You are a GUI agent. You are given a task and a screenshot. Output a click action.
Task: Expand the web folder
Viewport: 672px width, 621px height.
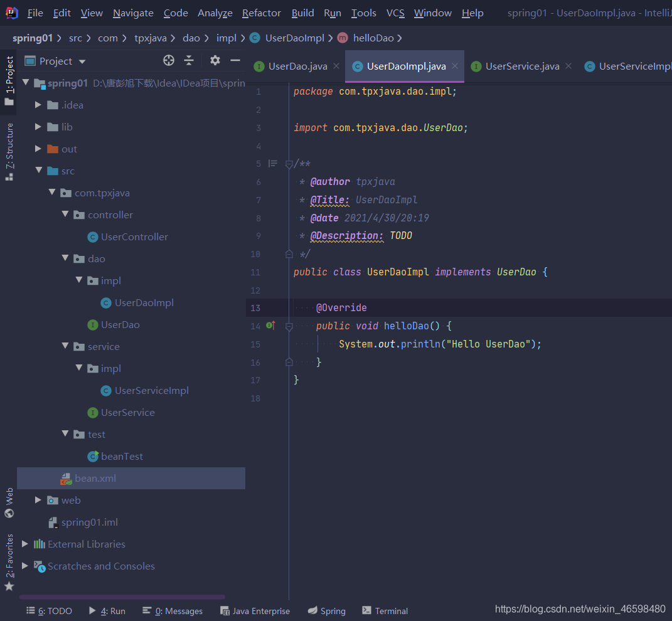tap(38, 500)
